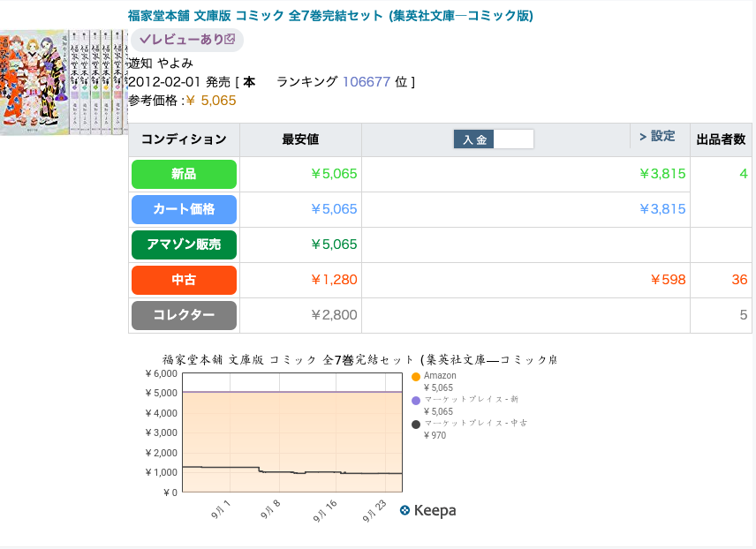Click the 中古 seller count 36

[x=739, y=280]
